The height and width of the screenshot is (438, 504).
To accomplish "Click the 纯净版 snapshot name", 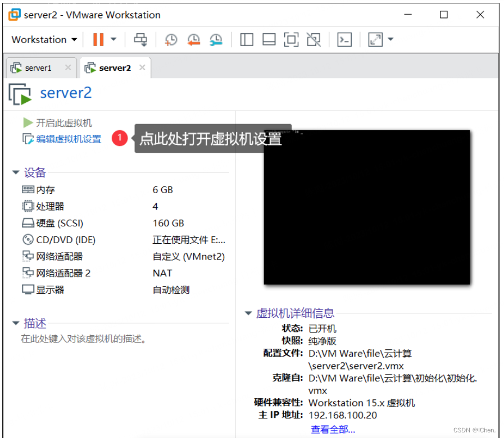I will click(x=322, y=341).
